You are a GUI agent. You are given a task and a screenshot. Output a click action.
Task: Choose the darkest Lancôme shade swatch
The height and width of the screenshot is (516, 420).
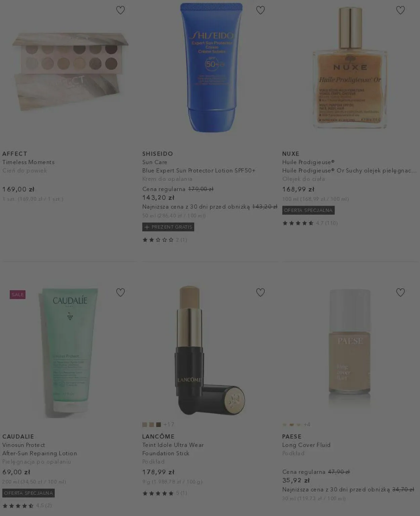point(159,425)
